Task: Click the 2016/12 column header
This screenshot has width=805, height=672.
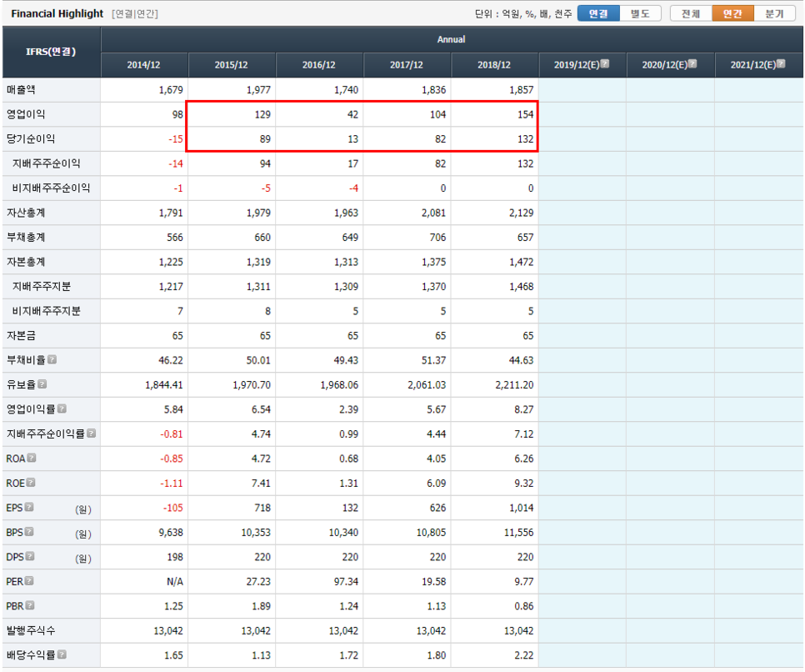Action: (x=319, y=65)
